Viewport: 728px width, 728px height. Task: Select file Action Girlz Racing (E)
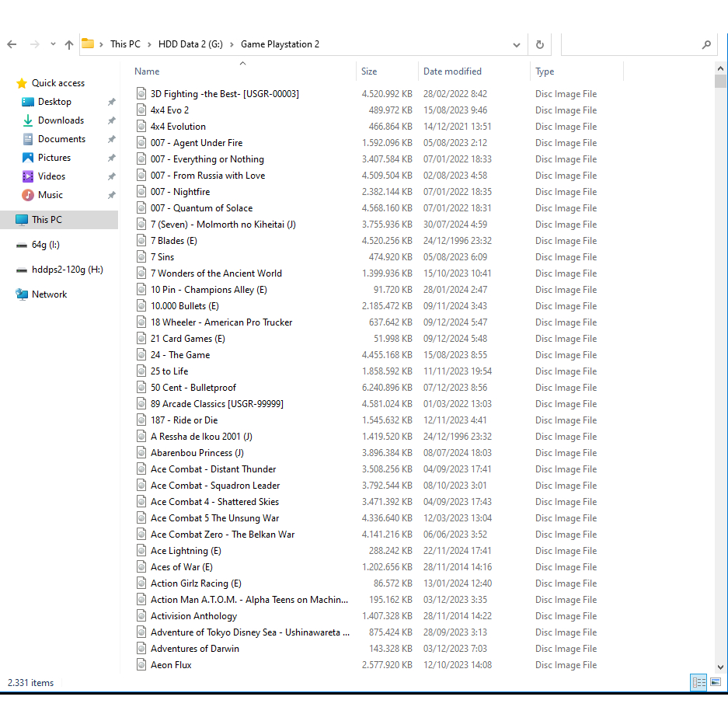click(x=196, y=583)
